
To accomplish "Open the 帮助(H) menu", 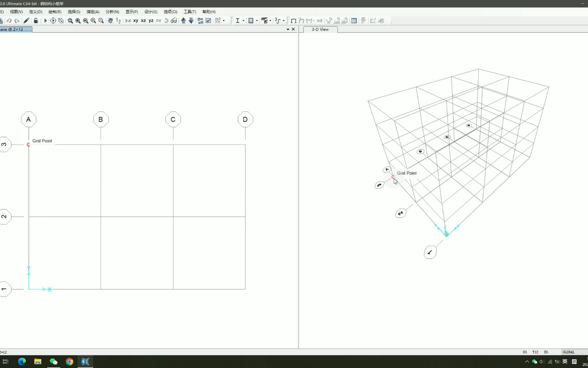I will [x=209, y=12].
